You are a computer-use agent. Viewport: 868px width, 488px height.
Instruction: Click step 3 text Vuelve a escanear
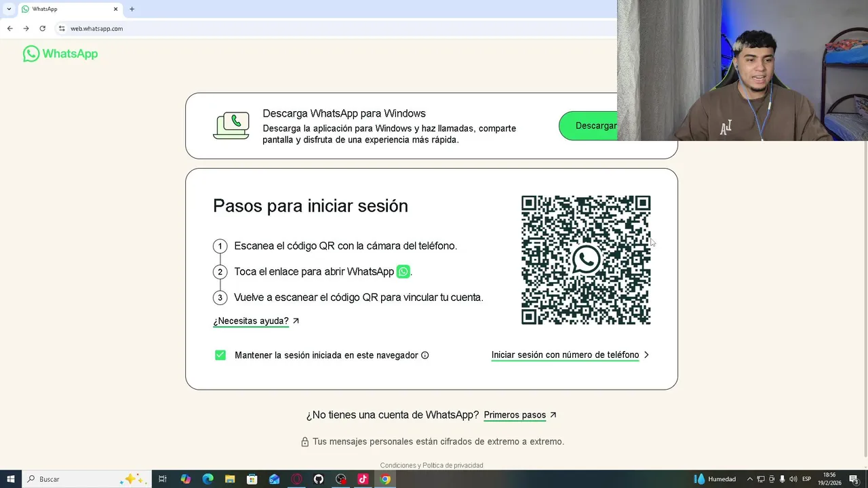pyautogui.click(x=359, y=298)
